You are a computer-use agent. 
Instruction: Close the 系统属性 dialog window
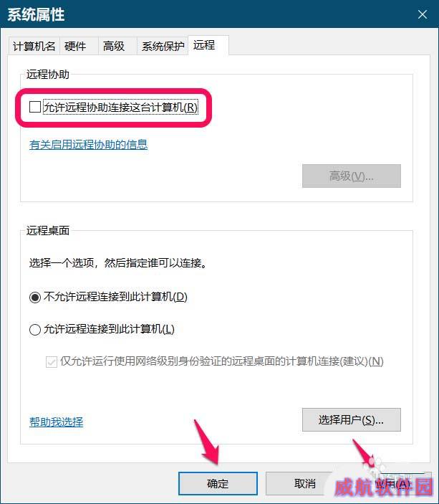tap(423, 14)
